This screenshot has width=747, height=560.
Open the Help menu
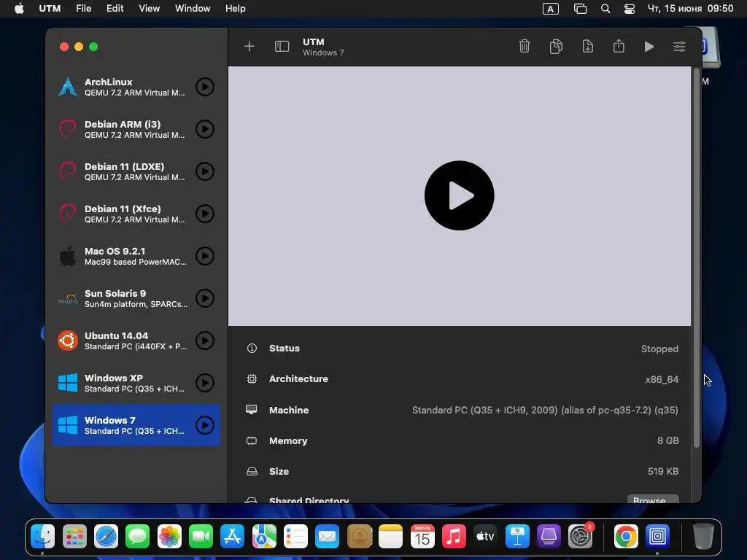[x=236, y=9]
